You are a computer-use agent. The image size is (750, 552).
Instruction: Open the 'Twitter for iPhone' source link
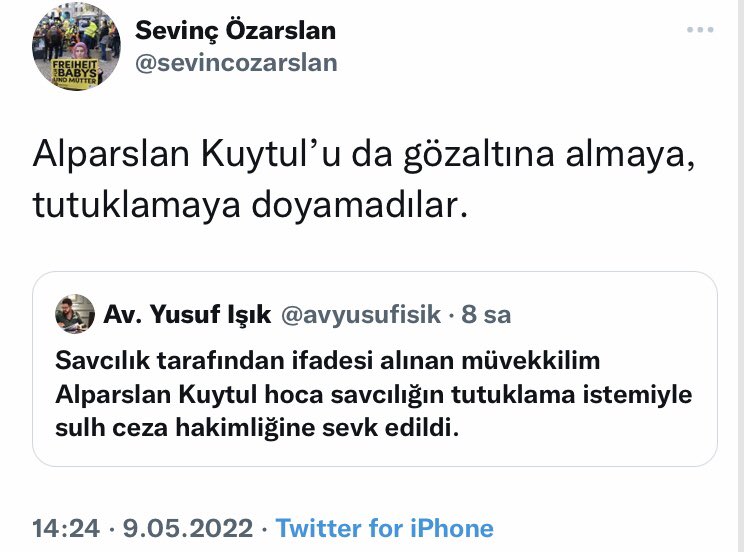pyautogui.click(x=384, y=528)
